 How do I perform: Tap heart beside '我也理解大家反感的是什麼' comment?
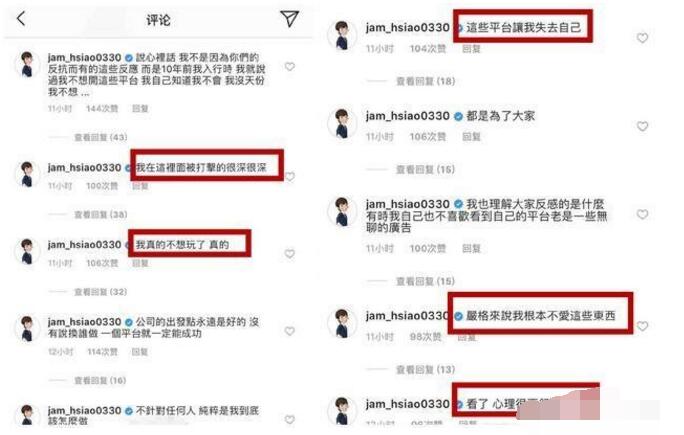point(642,214)
